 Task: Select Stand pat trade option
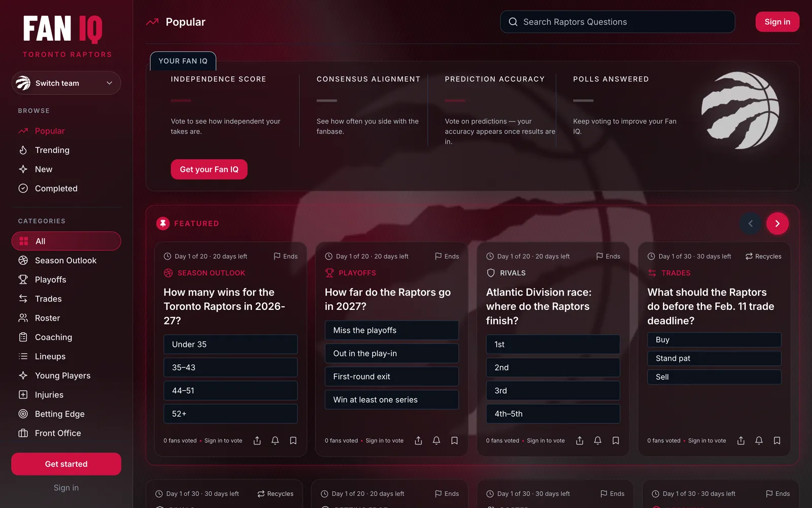coord(714,358)
